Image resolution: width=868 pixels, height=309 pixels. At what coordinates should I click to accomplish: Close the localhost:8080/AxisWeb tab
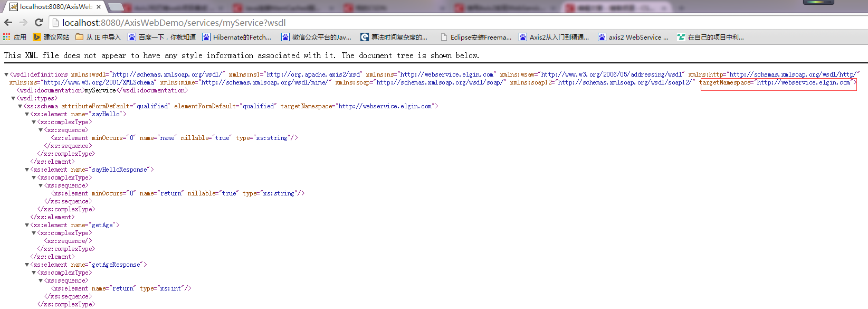point(99,7)
